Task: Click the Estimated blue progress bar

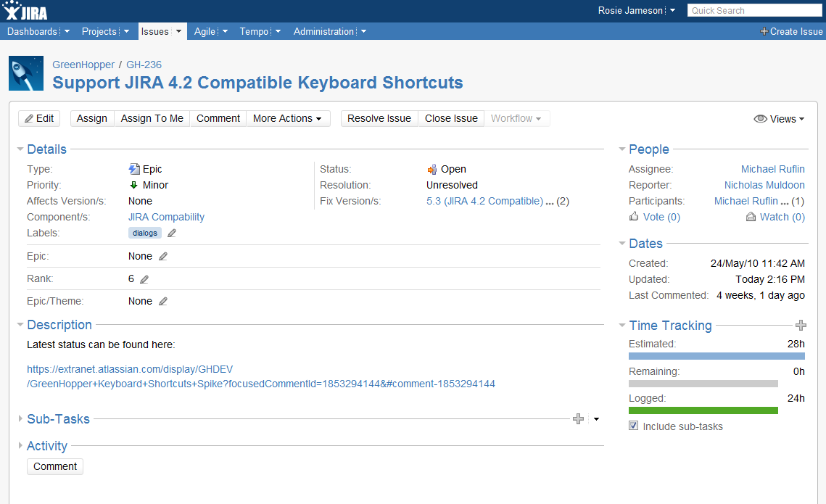Action: [716, 357]
